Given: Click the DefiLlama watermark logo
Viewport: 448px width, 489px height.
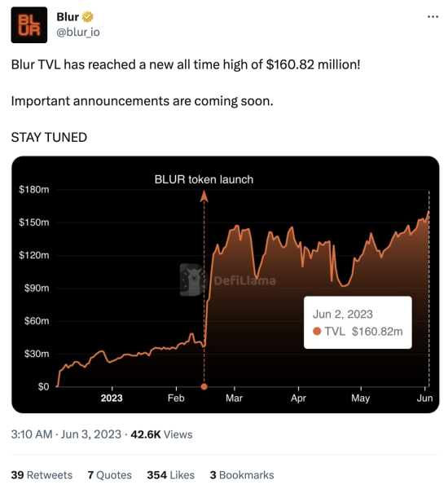Looking at the screenshot, I should (x=228, y=280).
